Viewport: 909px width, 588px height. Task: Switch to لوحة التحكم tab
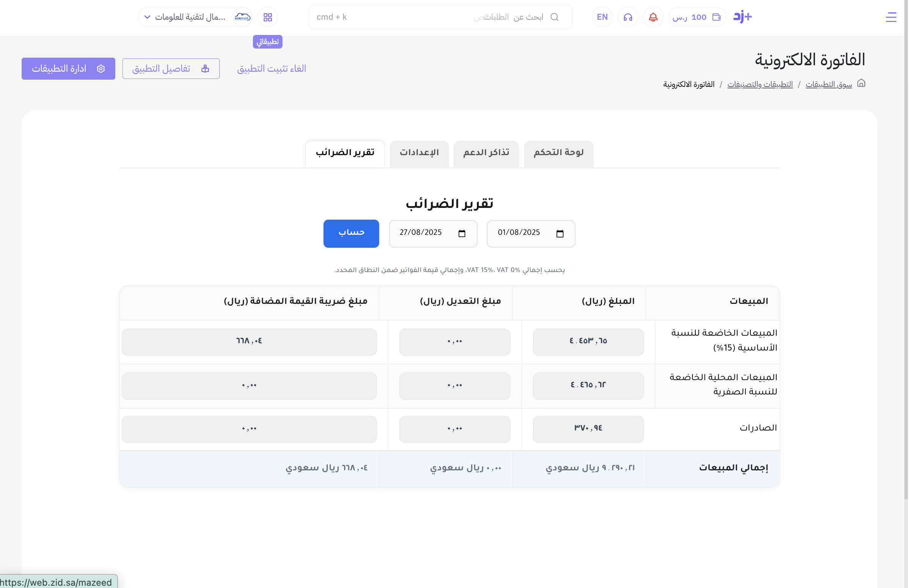tap(558, 153)
